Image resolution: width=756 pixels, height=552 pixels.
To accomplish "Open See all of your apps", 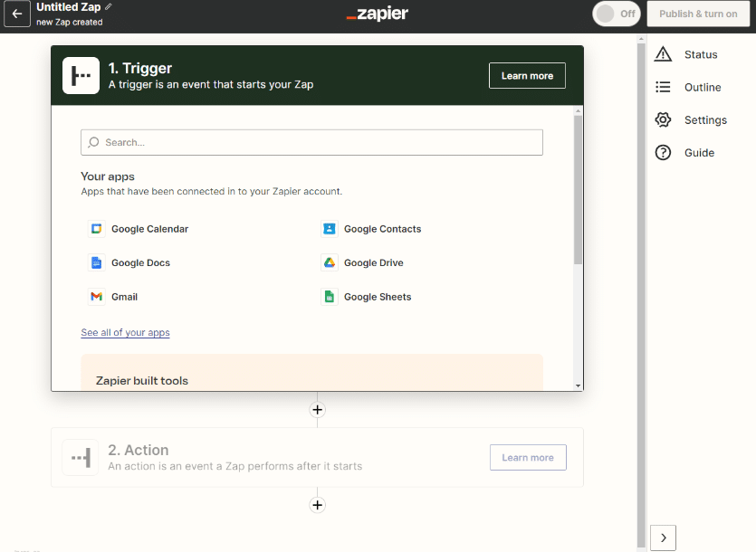I will point(125,332).
